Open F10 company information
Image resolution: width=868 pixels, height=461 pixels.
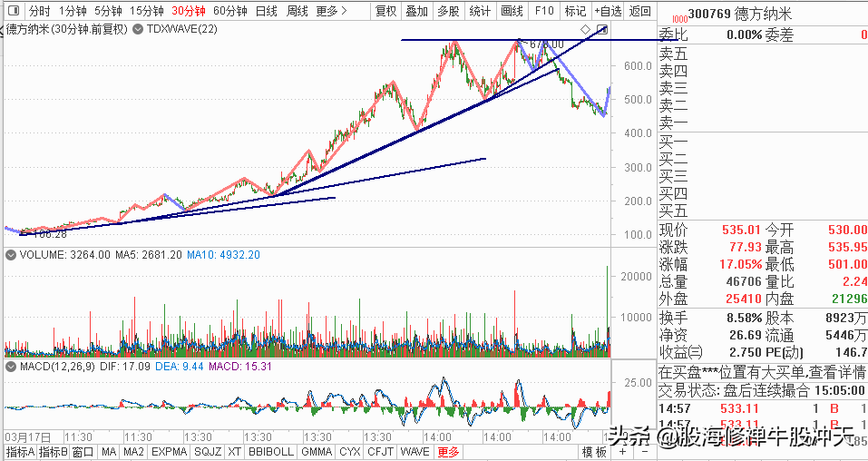543,11
